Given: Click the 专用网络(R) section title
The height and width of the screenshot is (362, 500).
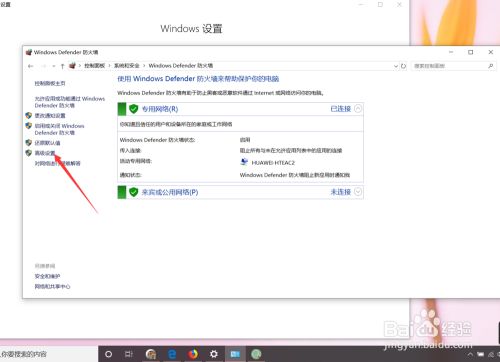Looking at the screenshot, I should 160,109.
